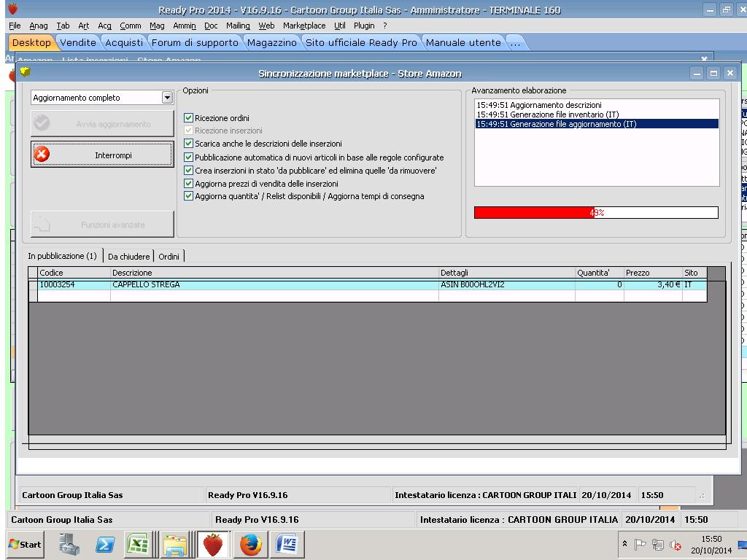Open Excel from the taskbar
The width and height of the screenshot is (747, 560).
pyautogui.click(x=138, y=544)
